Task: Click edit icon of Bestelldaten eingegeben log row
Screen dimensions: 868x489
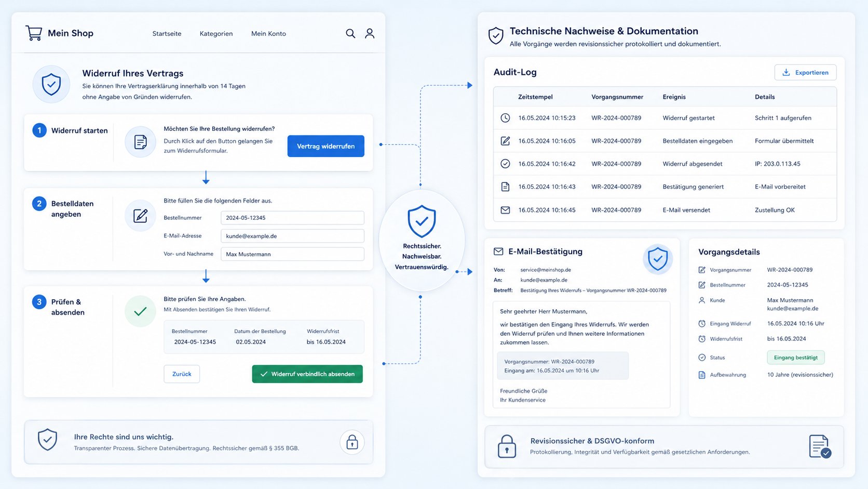Action: pos(505,141)
